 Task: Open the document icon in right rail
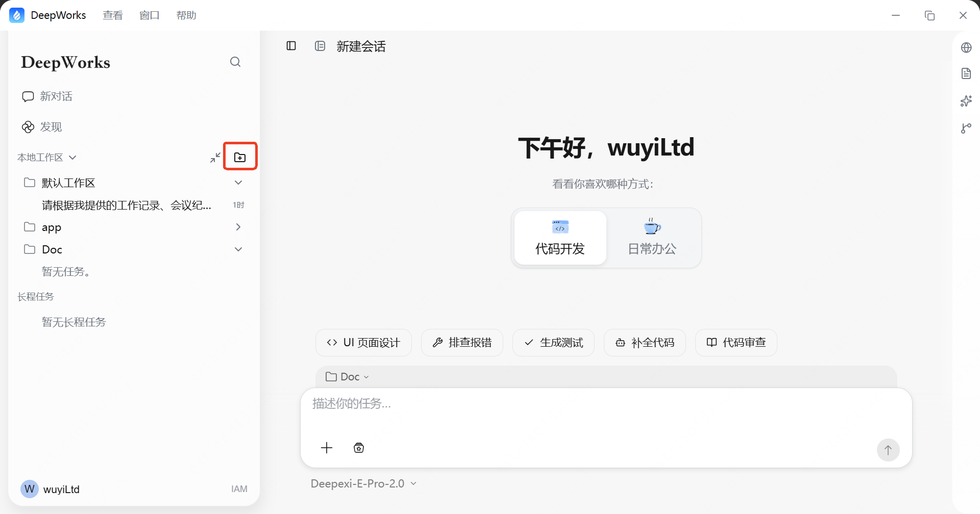966,73
